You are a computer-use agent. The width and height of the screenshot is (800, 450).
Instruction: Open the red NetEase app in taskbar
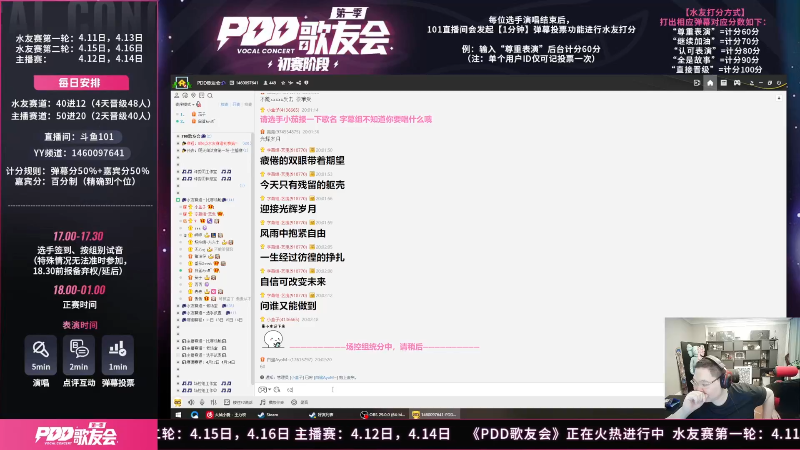tap(226, 415)
